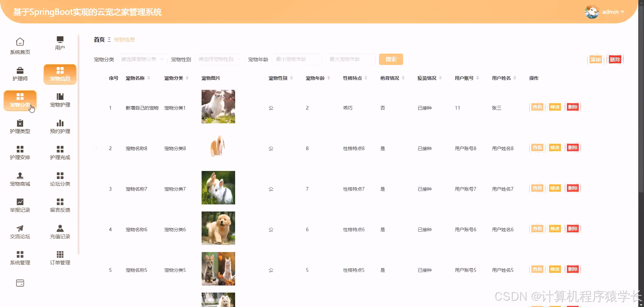
Task: Check the checkbox for row 2
Action: click(95, 148)
